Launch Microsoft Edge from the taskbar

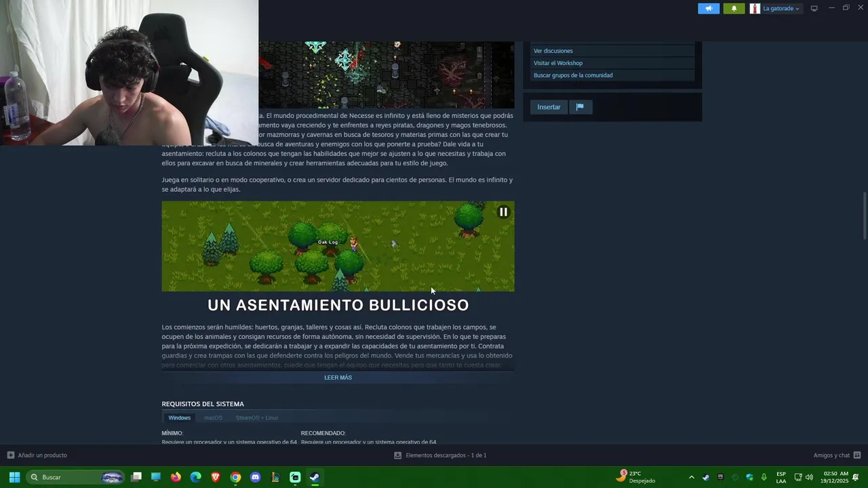[x=196, y=477]
